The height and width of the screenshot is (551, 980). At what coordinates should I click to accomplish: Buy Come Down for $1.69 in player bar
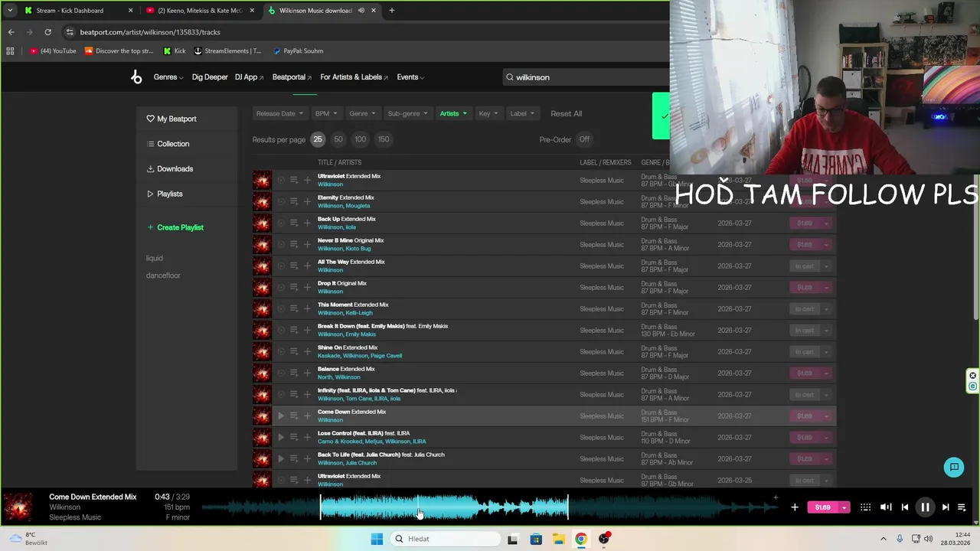(823, 507)
